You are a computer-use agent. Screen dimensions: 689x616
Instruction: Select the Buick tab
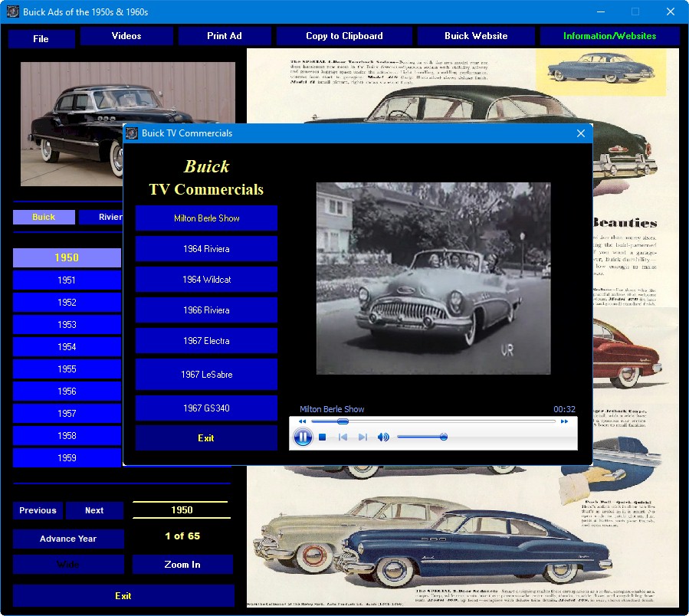(44, 217)
